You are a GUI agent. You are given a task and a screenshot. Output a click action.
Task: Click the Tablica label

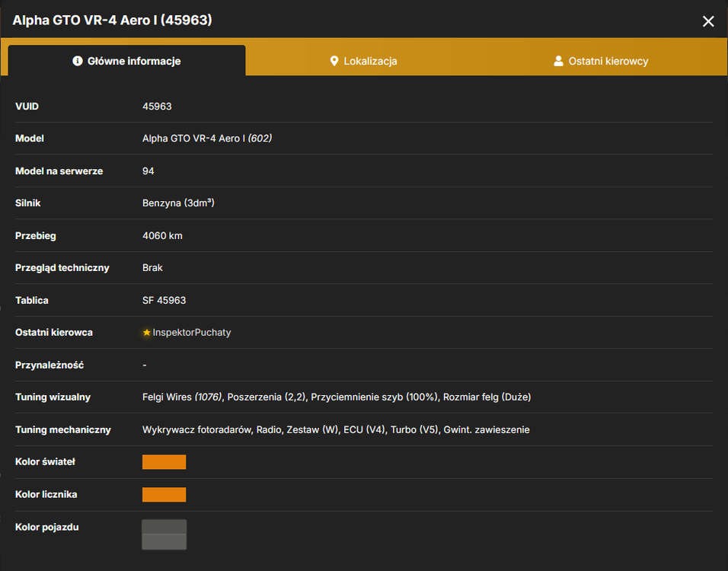point(31,301)
